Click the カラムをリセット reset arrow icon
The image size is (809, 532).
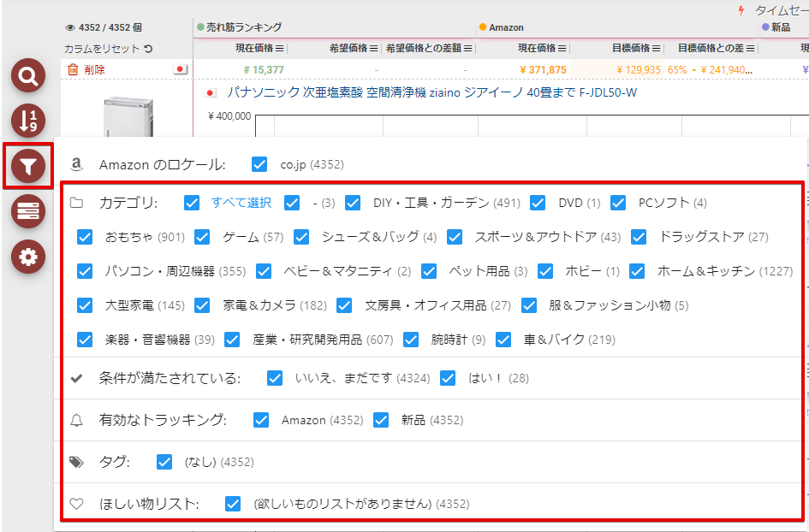(148, 50)
